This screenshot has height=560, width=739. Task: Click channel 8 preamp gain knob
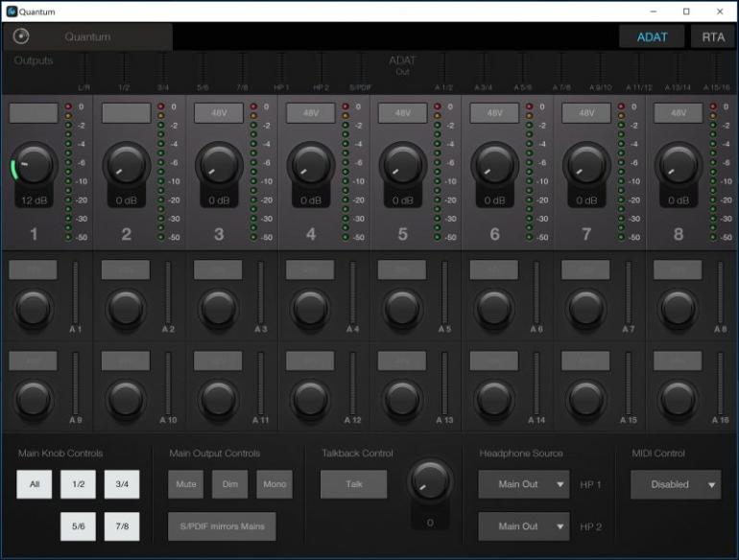click(x=679, y=164)
